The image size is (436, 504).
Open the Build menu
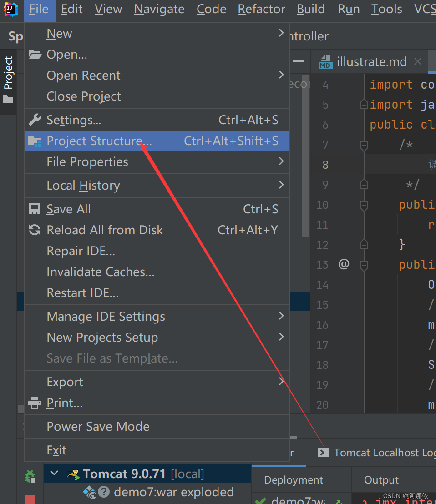pyautogui.click(x=310, y=9)
